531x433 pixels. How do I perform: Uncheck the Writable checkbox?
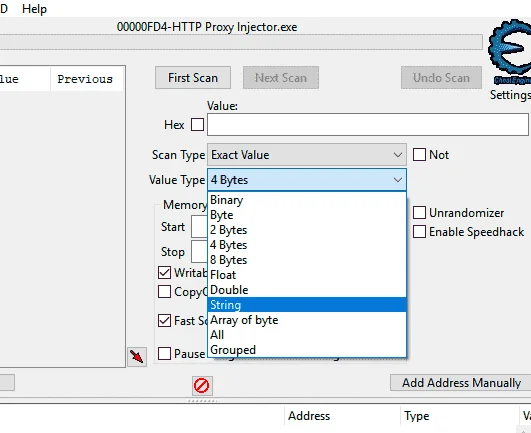point(165,273)
